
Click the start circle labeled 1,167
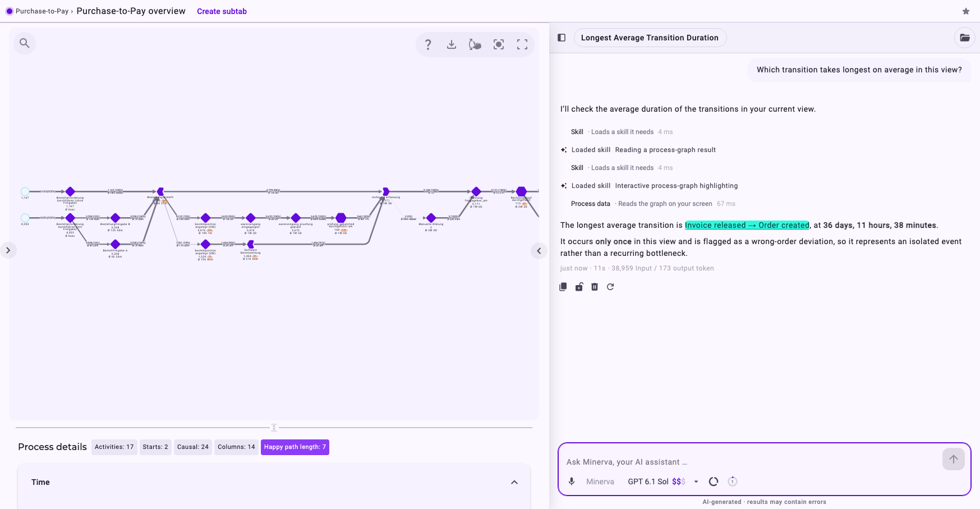click(x=25, y=191)
